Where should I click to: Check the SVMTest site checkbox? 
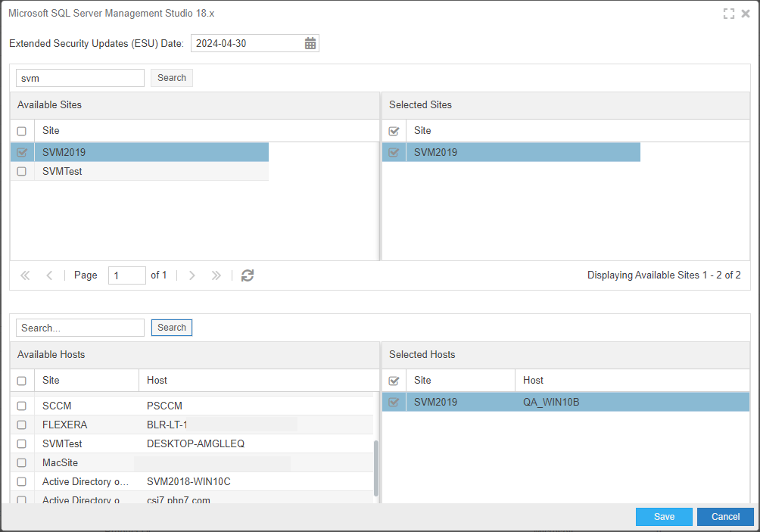(x=22, y=172)
